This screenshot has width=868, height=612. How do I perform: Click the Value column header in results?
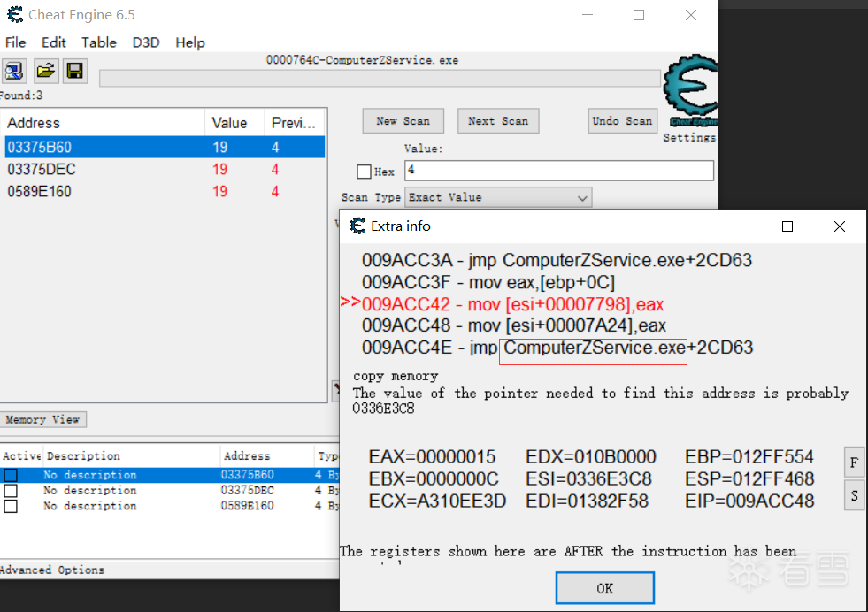234,122
